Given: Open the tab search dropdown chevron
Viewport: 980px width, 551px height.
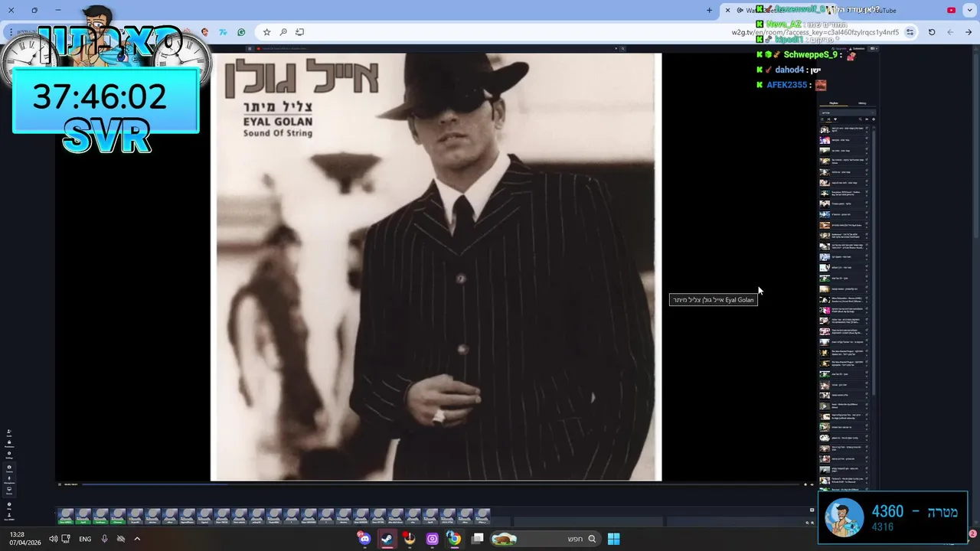Looking at the screenshot, I should [x=969, y=10].
